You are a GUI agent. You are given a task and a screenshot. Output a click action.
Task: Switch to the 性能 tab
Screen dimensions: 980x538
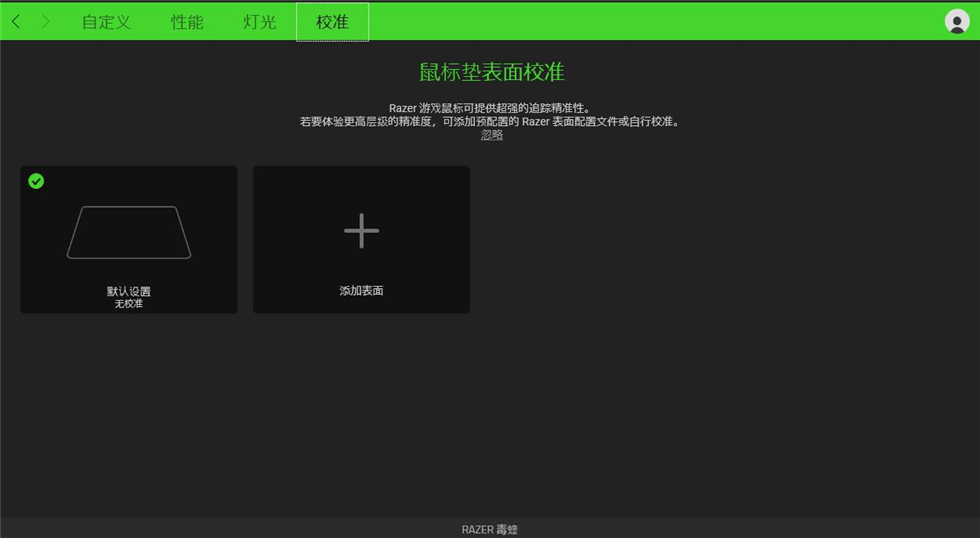187,22
